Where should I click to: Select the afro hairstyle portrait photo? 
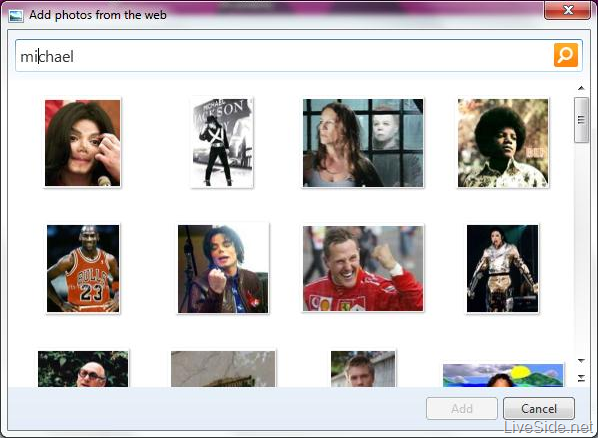click(x=503, y=143)
